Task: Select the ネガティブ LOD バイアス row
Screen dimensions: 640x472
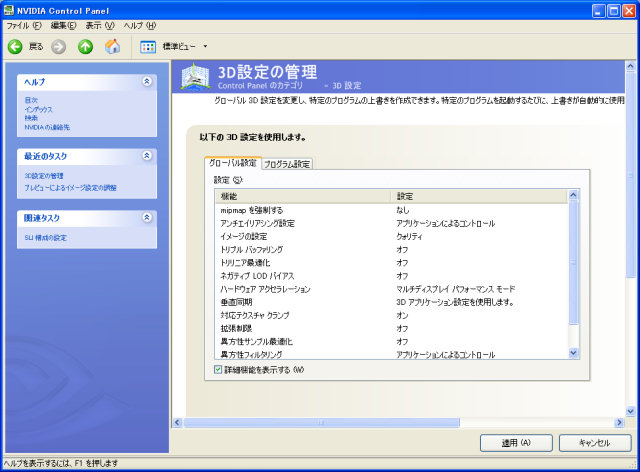Action: coord(391,276)
